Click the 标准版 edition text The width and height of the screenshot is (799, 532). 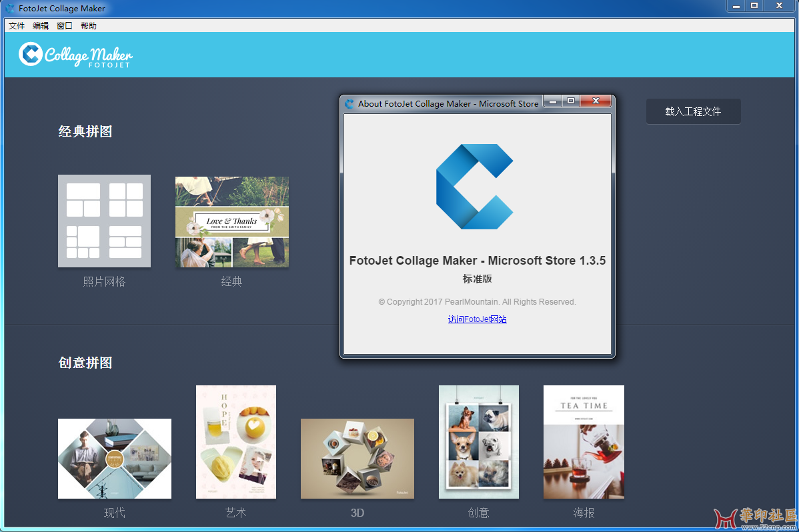(x=477, y=279)
